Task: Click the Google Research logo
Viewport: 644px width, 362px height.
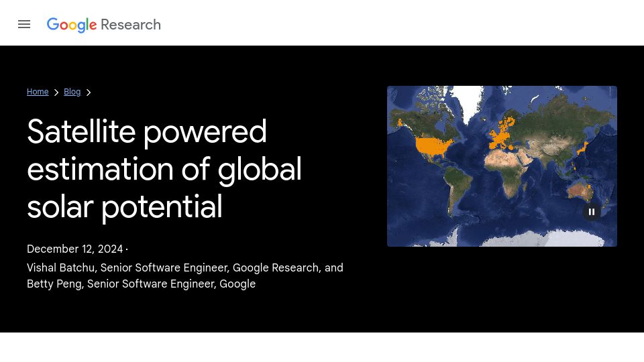Action: tap(104, 25)
